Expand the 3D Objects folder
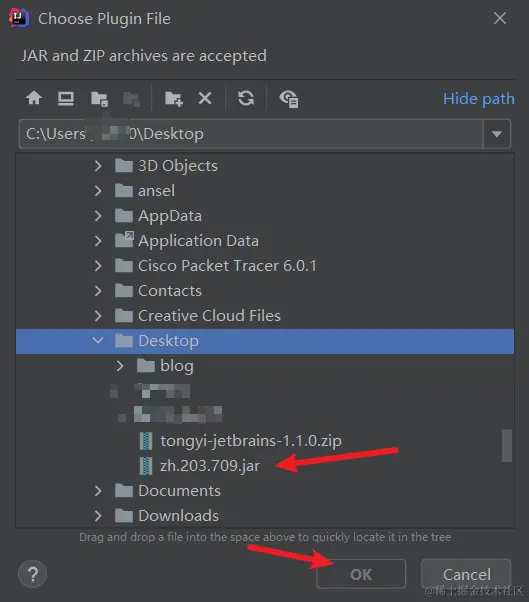Screen dimensions: 529x602 98,166
